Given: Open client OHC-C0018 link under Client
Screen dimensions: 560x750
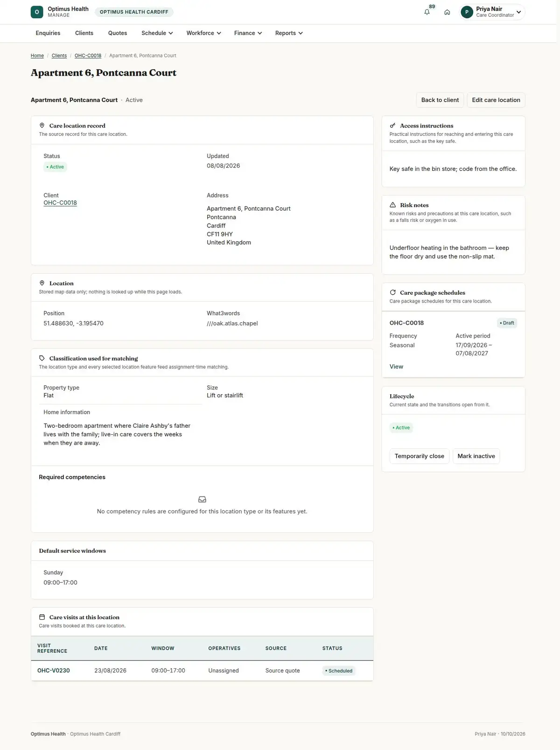Looking at the screenshot, I should coord(60,203).
